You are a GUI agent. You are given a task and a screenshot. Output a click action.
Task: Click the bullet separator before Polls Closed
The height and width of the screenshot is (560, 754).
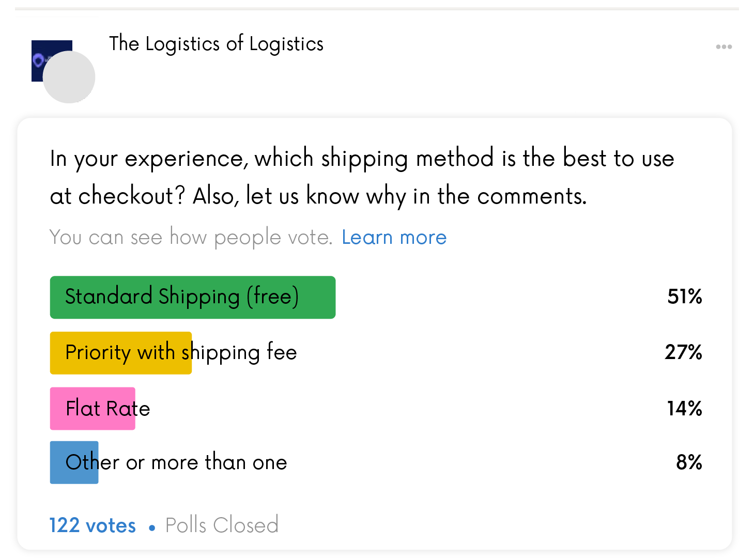(x=152, y=528)
